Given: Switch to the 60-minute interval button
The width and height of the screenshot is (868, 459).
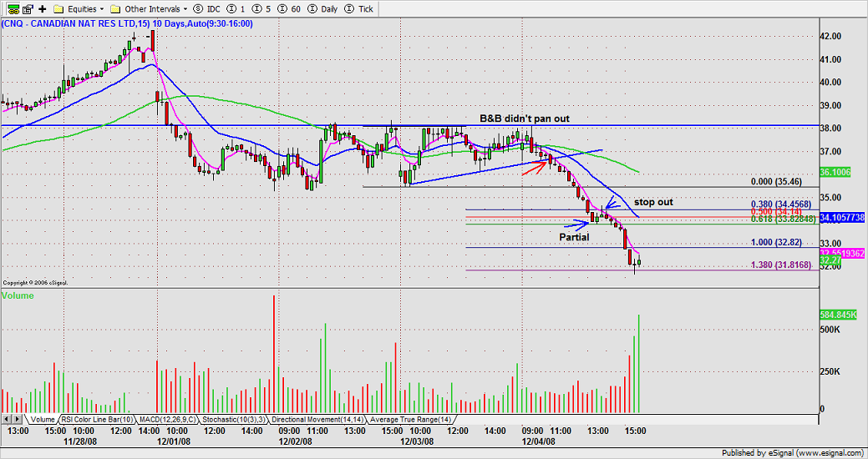Looking at the screenshot, I should coord(288,9).
